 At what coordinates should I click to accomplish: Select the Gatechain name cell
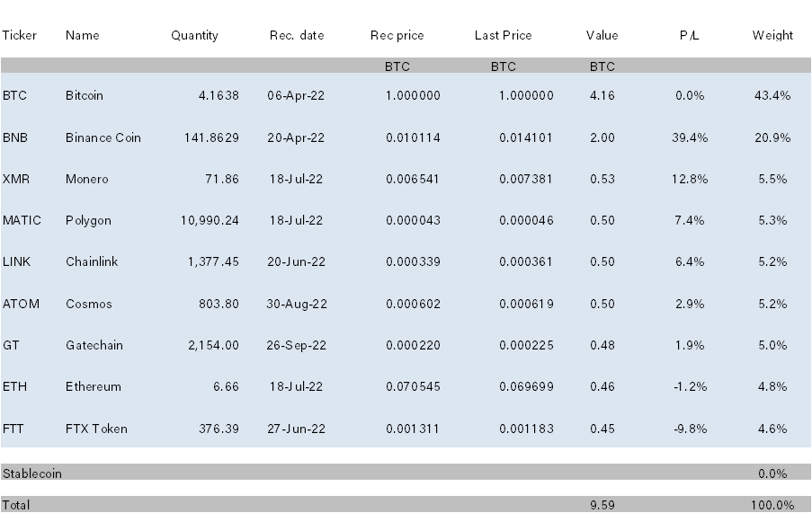click(94, 345)
